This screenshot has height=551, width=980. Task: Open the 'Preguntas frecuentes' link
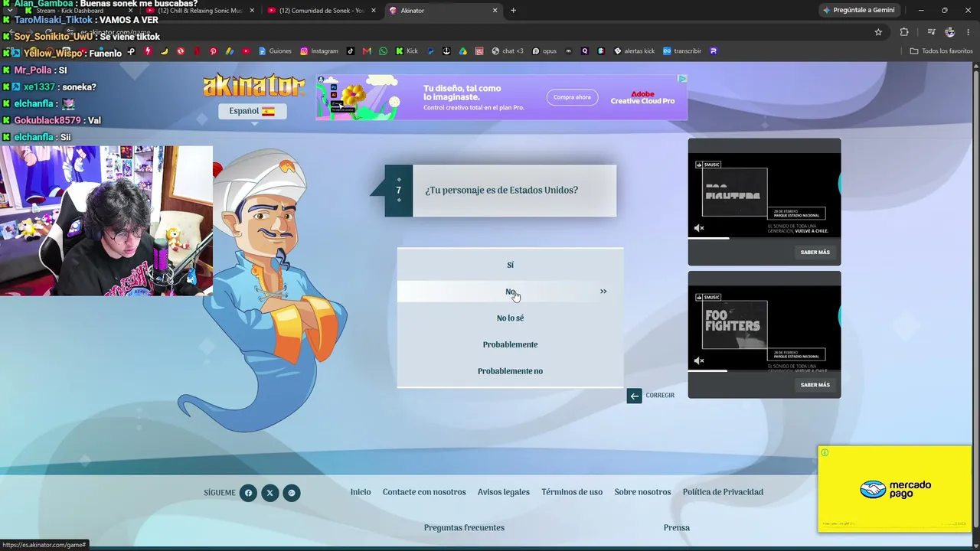464,527
